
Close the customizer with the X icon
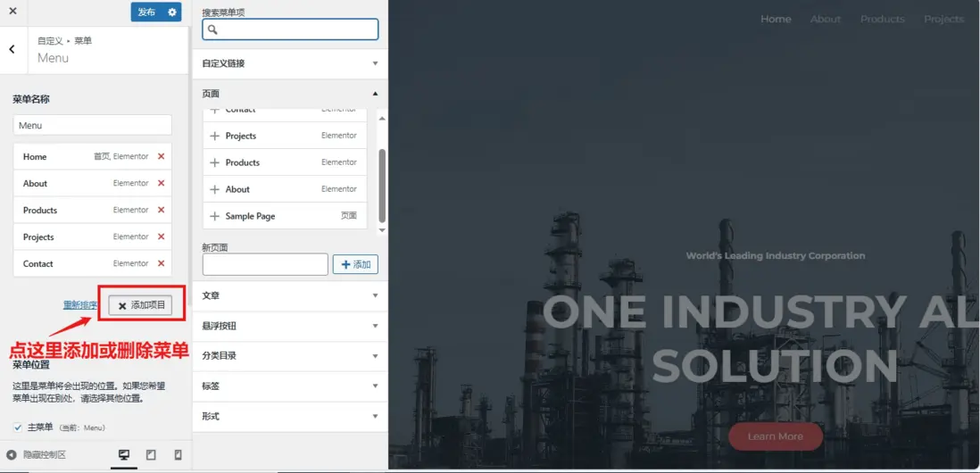pos(12,12)
